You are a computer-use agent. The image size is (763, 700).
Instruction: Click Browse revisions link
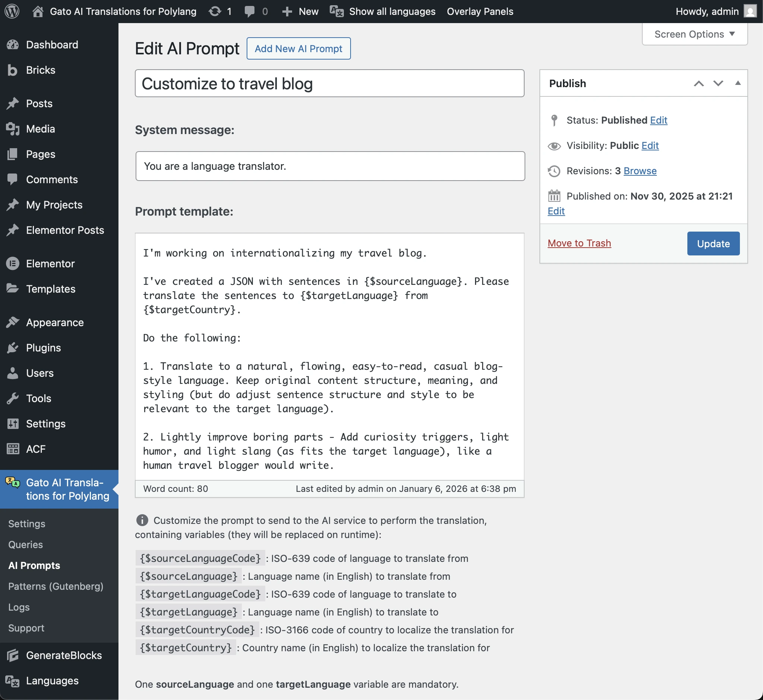(x=640, y=171)
